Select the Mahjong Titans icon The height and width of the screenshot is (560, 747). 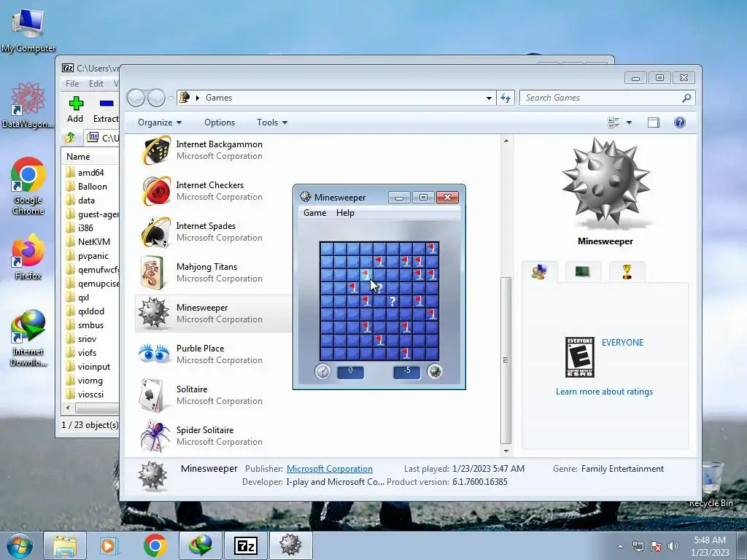[152, 273]
